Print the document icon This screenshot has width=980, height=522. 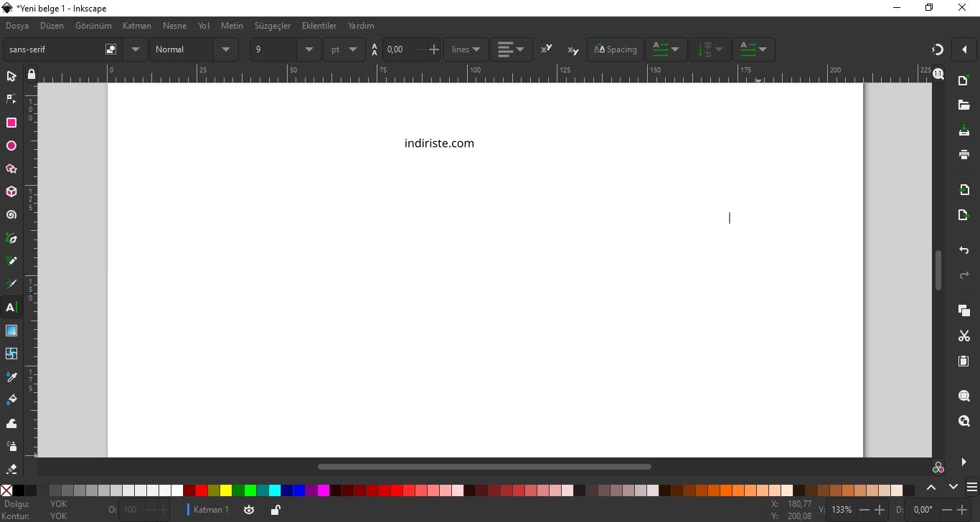tap(964, 155)
